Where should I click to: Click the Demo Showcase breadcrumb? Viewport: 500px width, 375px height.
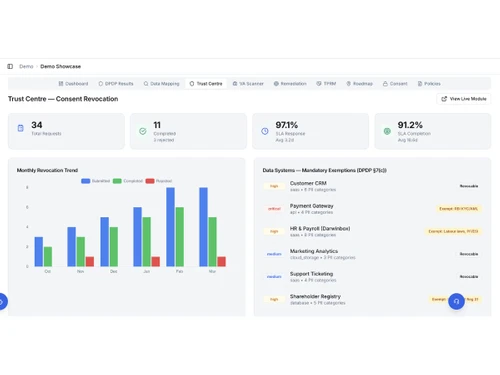pos(60,66)
